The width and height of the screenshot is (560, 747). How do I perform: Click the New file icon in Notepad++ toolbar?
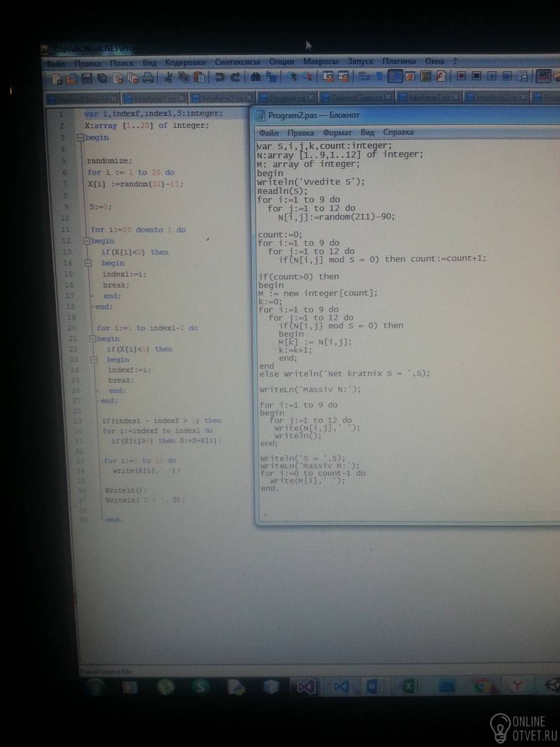57,78
